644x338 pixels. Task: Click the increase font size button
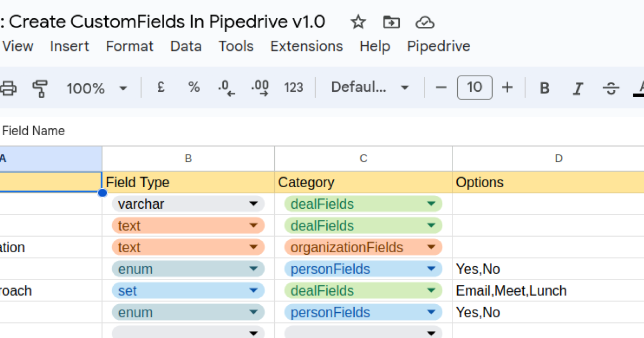507,87
